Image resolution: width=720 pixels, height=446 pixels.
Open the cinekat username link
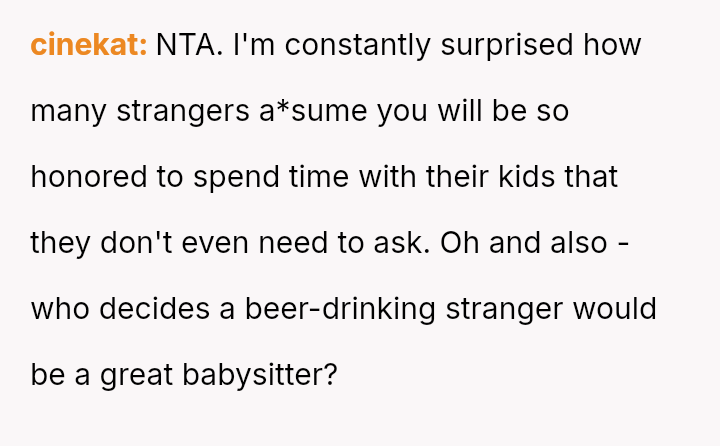pos(89,45)
